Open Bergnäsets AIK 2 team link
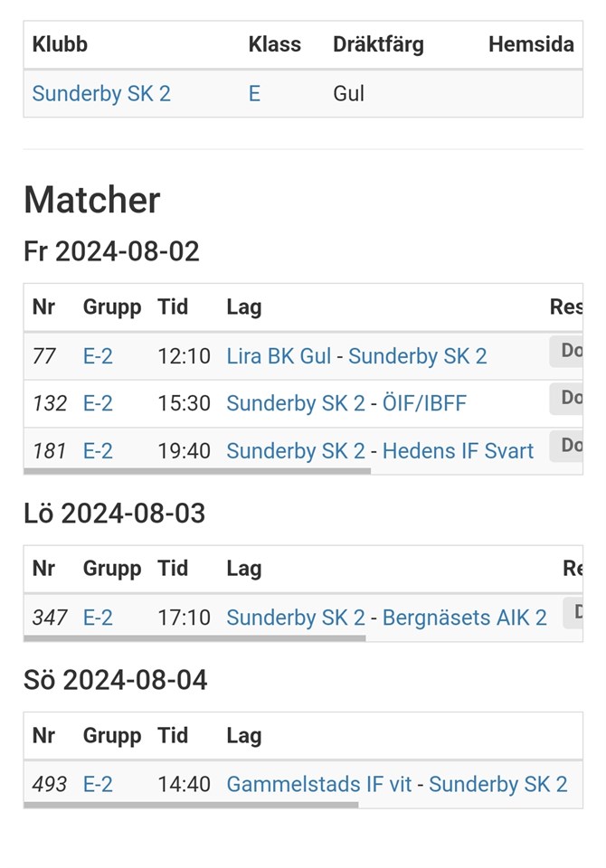This screenshot has width=606, height=868. coord(464,618)
